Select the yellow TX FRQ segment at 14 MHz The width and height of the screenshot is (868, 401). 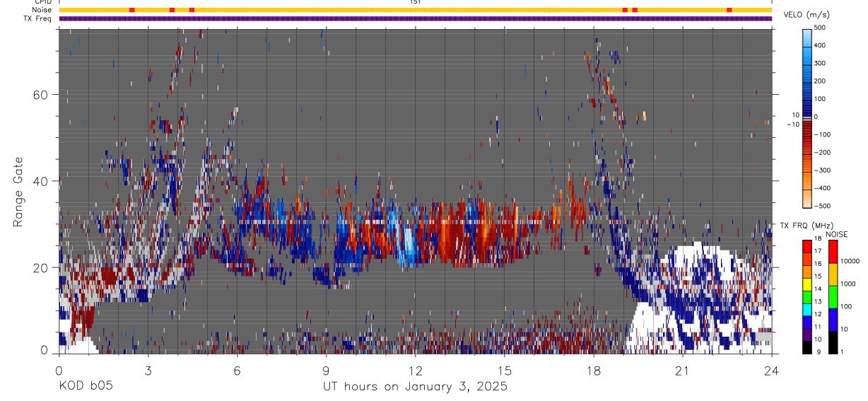pos(807,284)
